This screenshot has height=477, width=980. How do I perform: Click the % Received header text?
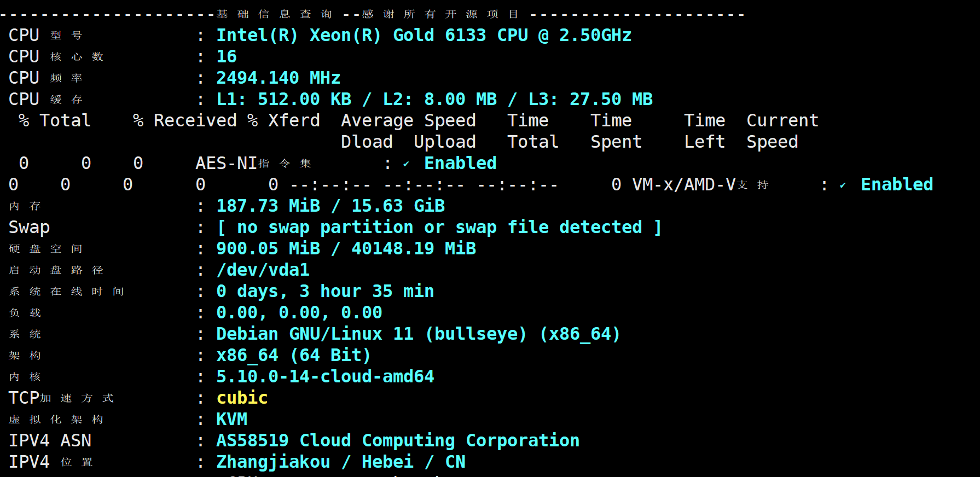(185, 120)
